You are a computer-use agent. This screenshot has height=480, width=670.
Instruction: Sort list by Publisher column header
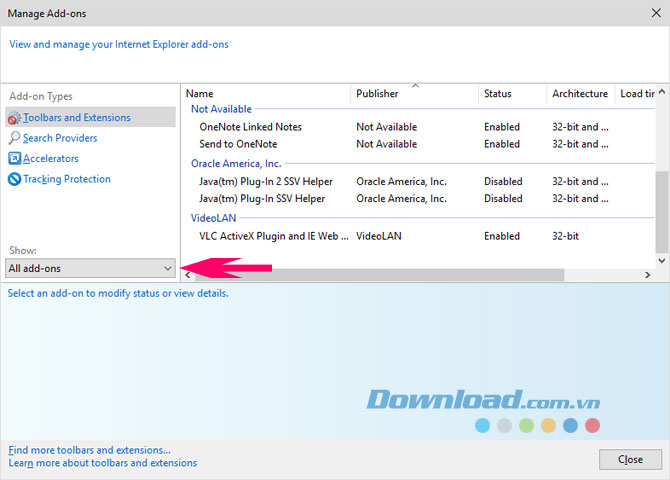coord(414,94)
